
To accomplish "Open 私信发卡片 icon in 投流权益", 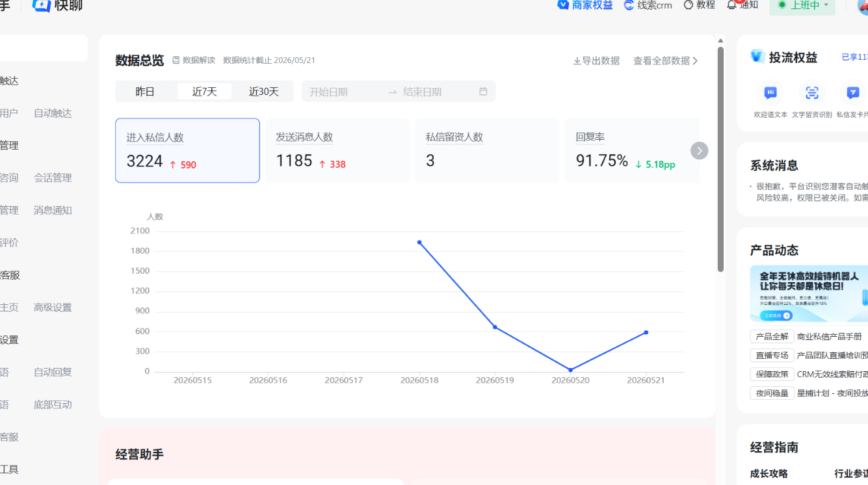I will [853, 93].
